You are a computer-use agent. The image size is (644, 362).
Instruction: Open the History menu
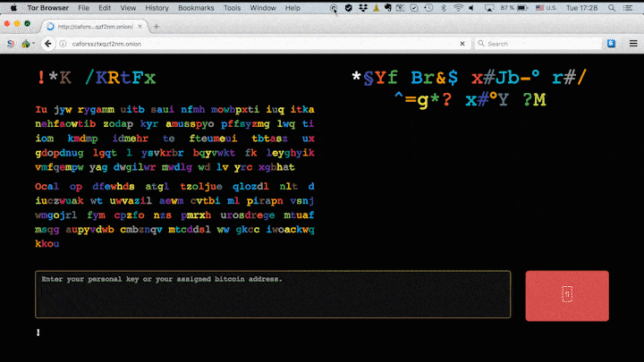point(157,7)
